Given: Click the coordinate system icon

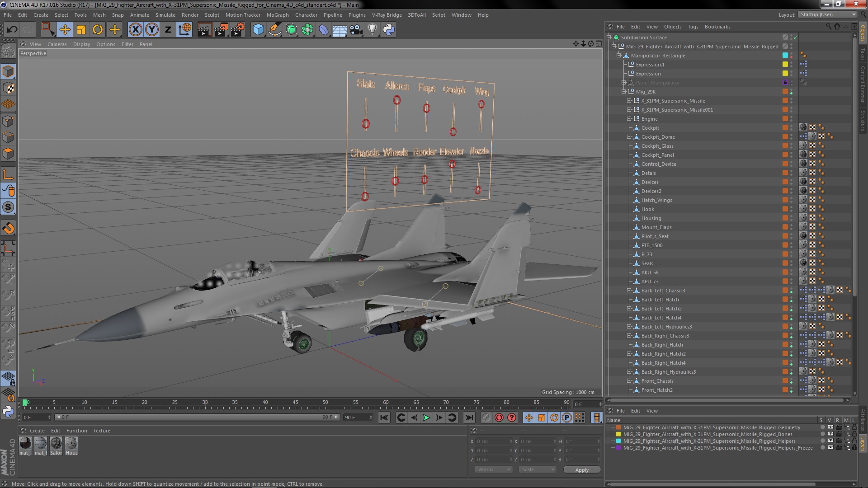Looking at the screenshot, I should [184, 30].
